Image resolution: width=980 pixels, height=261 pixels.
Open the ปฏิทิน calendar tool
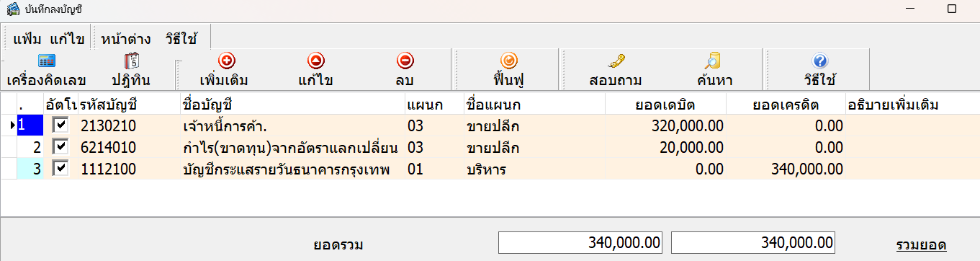point(131,62)
